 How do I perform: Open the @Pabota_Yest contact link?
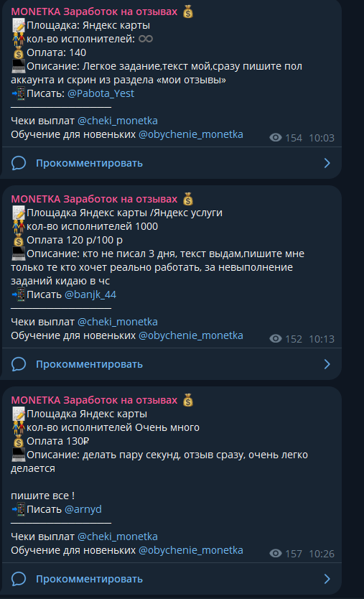(x=101, y=93)
